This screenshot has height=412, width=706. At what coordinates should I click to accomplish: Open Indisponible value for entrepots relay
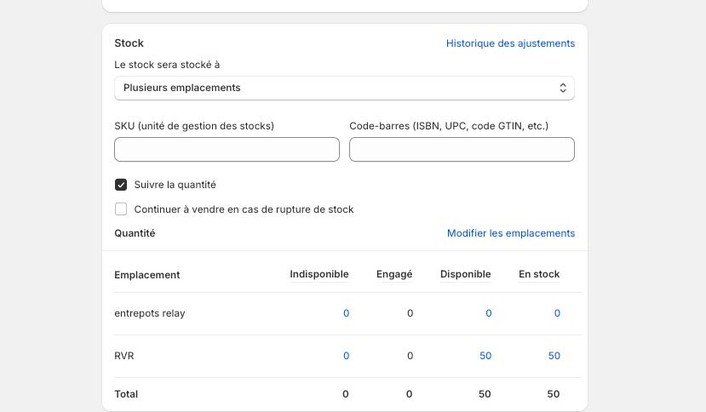tap(346, 313)
